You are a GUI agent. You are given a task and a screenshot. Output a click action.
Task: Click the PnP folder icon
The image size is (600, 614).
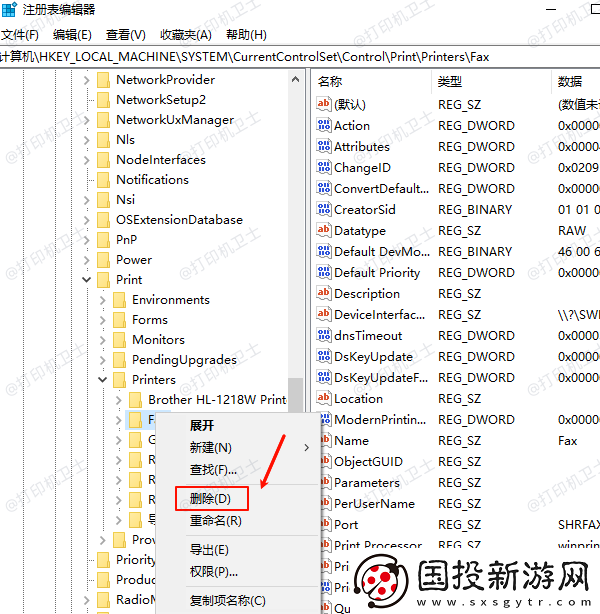click(103, 240)
